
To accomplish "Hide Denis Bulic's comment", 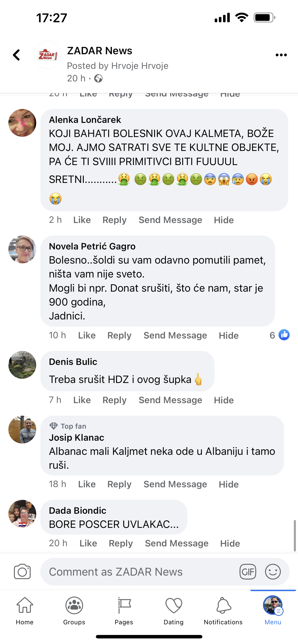I will pyautogui.click(x=224, y=400).
